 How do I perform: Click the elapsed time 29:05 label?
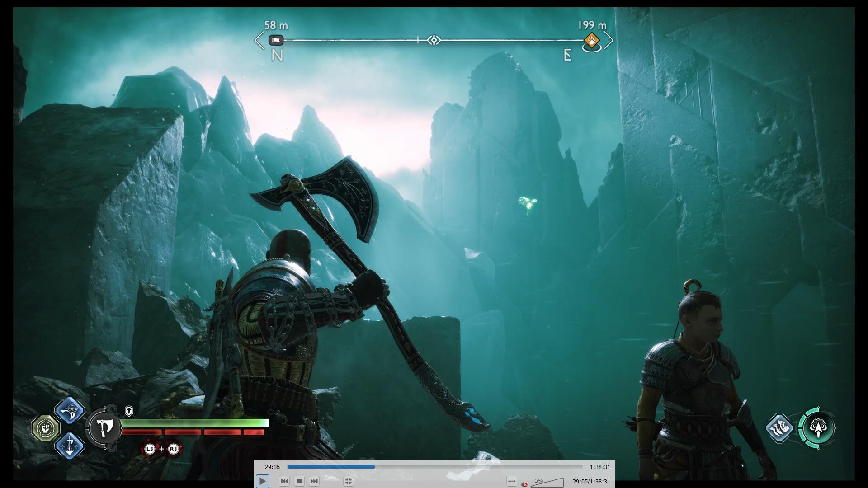pos(272,467)
